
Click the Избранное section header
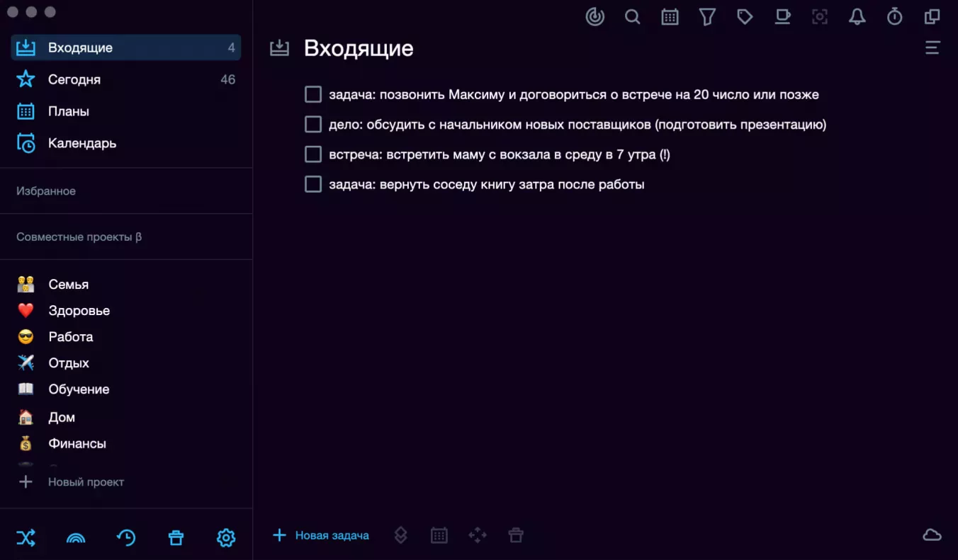pos(46,191)
